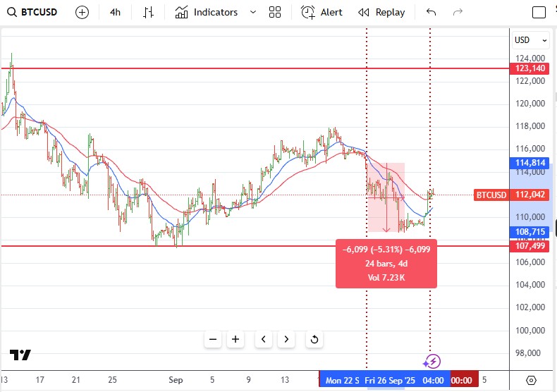Zoom in with the plus button
557x392 pixels.
(x=235, y=339)
